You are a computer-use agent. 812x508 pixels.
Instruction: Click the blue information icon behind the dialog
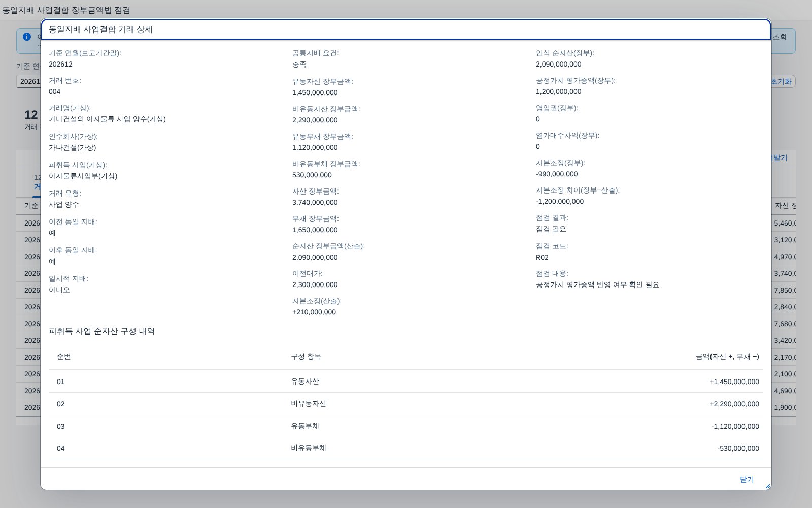27,37
